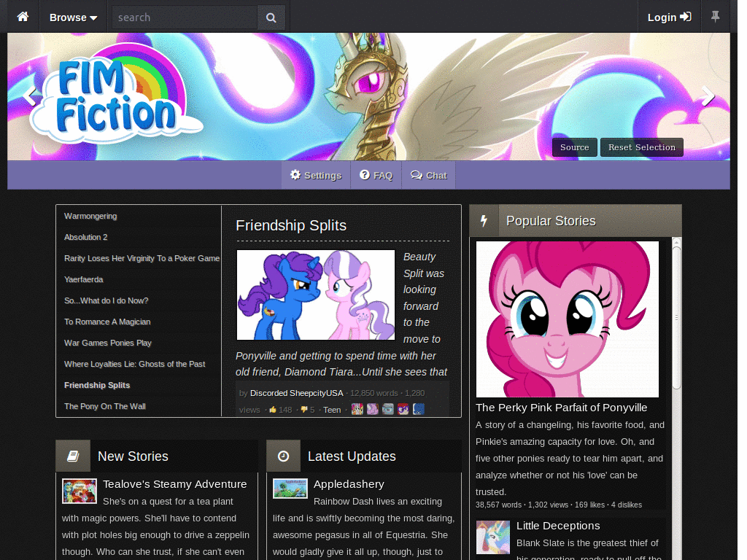
Task: Click first character tag icon
Action: [357, 409]
